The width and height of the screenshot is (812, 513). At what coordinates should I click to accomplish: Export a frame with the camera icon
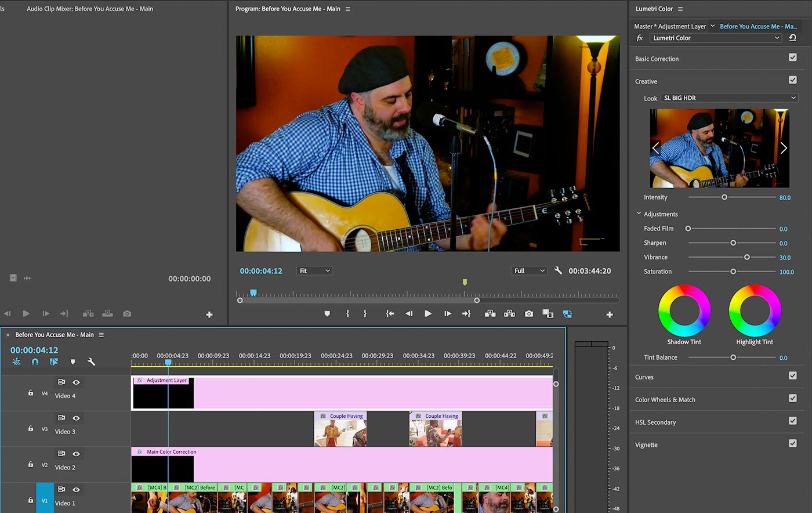(528, 313)
